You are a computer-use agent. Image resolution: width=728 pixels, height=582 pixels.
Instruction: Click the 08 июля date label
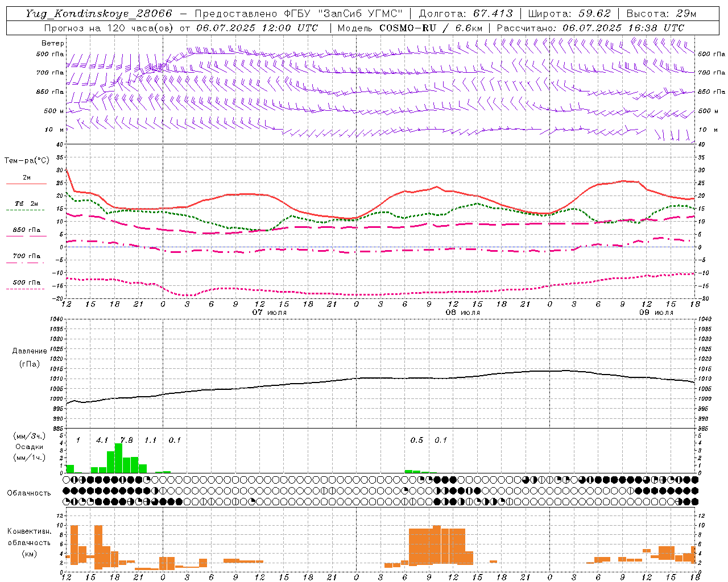(x=462, y=313)
